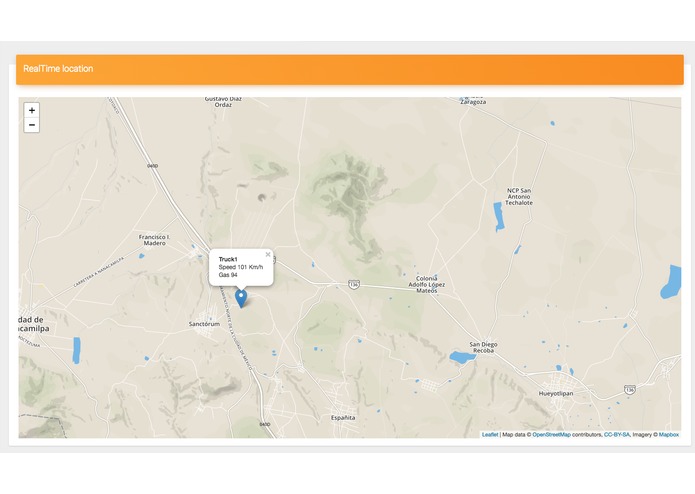Screen dimensions: 695x494
Task: Click the Speed 101 Km/h text
Action: [241, 267]
